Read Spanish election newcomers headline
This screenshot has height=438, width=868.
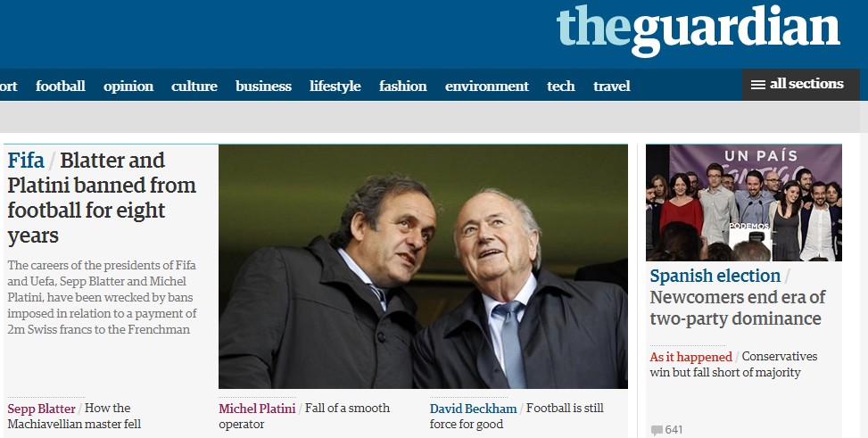click(x=738, y=297)
